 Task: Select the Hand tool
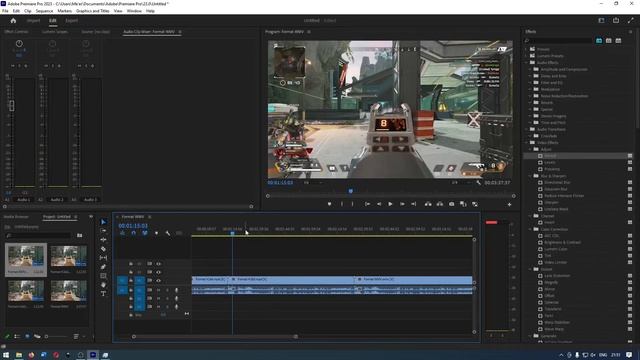click(x=103, y=285)
